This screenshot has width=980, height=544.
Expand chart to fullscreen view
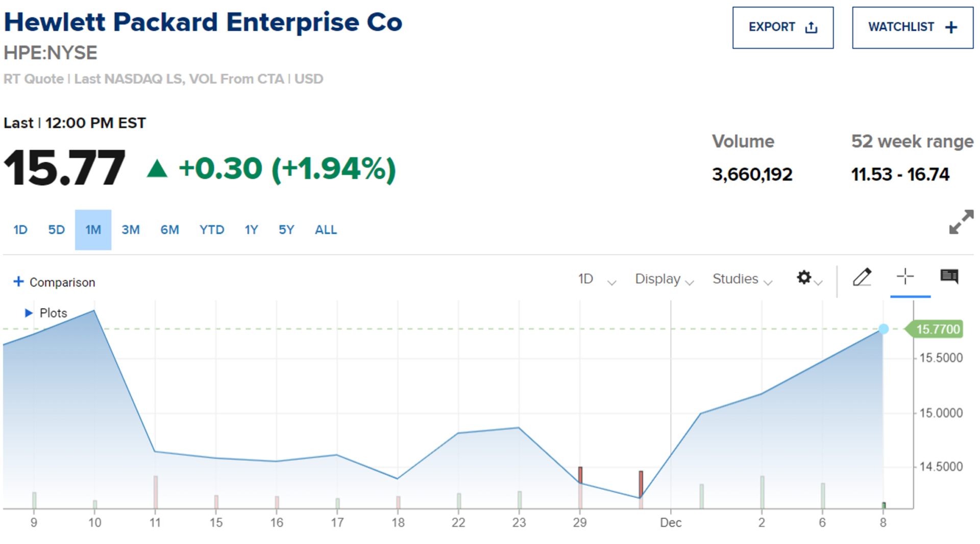(x=961, y=222)
